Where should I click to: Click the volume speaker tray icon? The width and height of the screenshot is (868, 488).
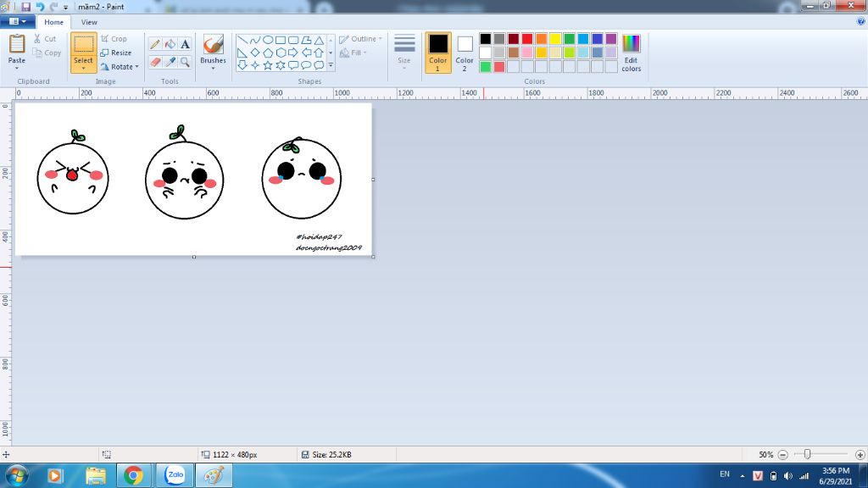pyautogui.click(x=788, y=475)
